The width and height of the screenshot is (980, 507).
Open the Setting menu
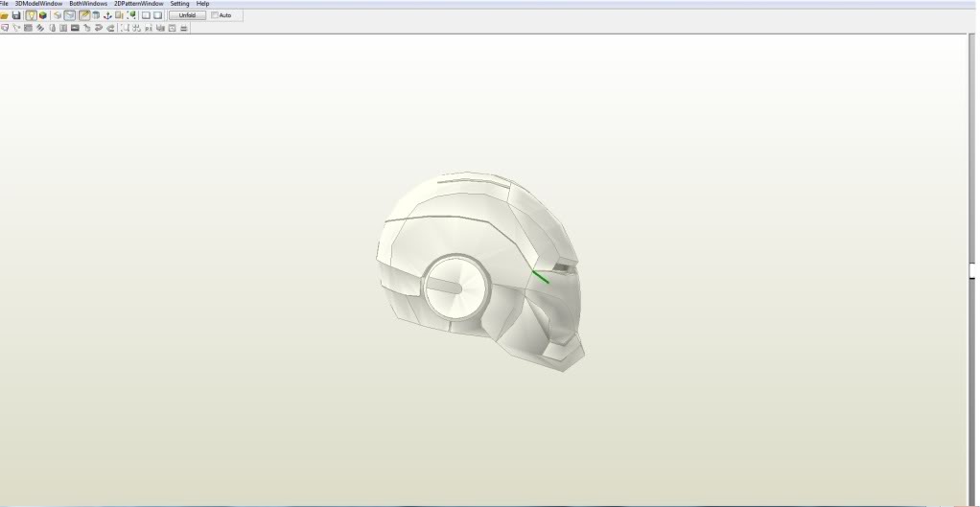[x=179, y=4]
